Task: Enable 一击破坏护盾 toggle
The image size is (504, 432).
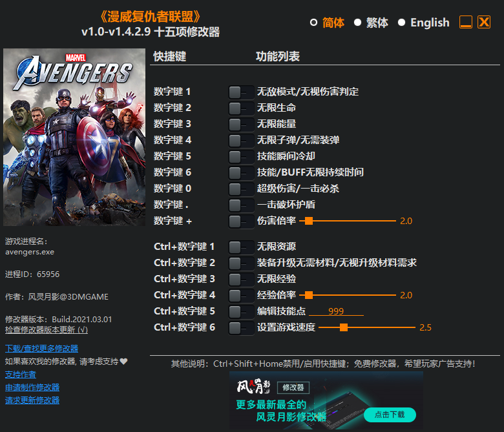Action: pos(241,205)
